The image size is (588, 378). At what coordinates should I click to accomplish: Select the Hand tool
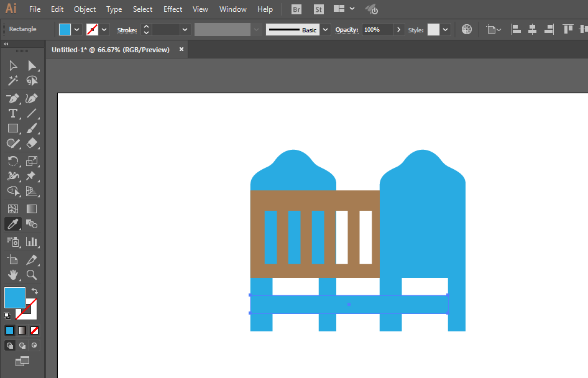point(13,275)
